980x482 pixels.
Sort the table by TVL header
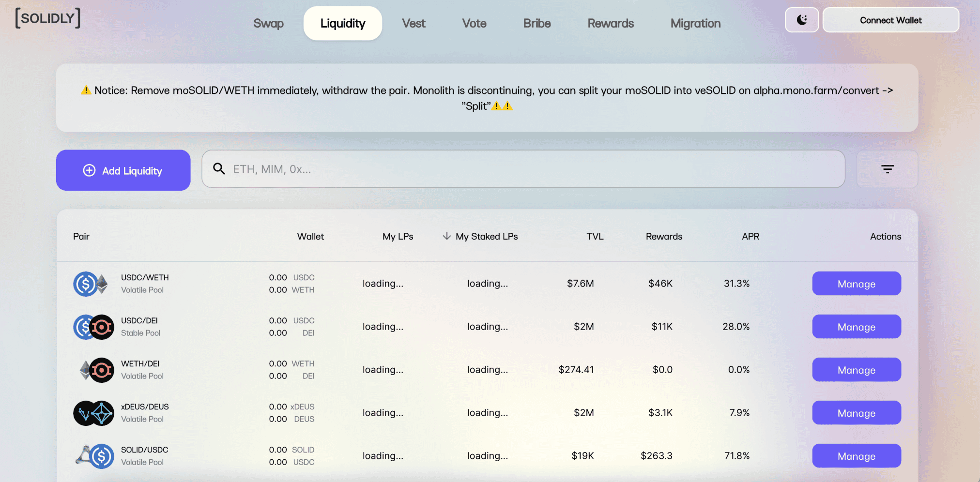(595, 236)
